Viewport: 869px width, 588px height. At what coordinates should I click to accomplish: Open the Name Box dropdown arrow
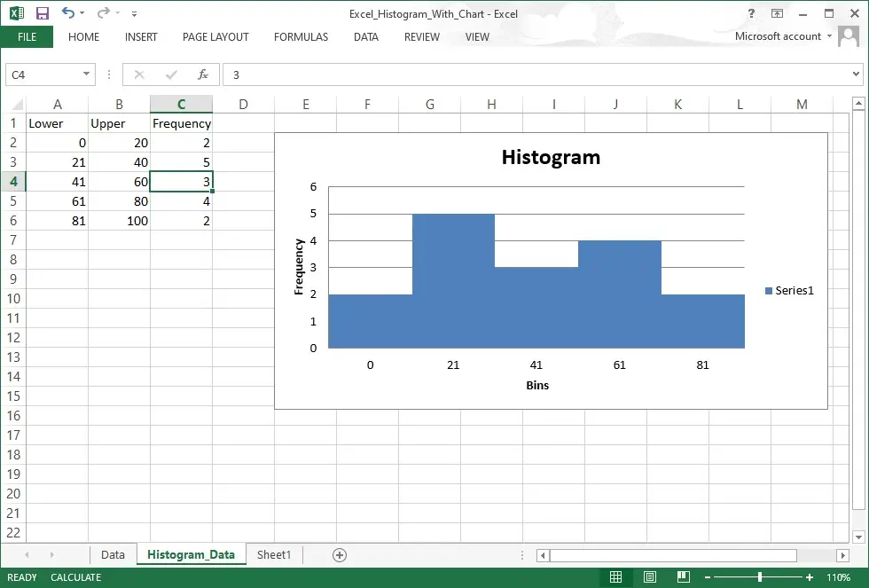(87, 75)
